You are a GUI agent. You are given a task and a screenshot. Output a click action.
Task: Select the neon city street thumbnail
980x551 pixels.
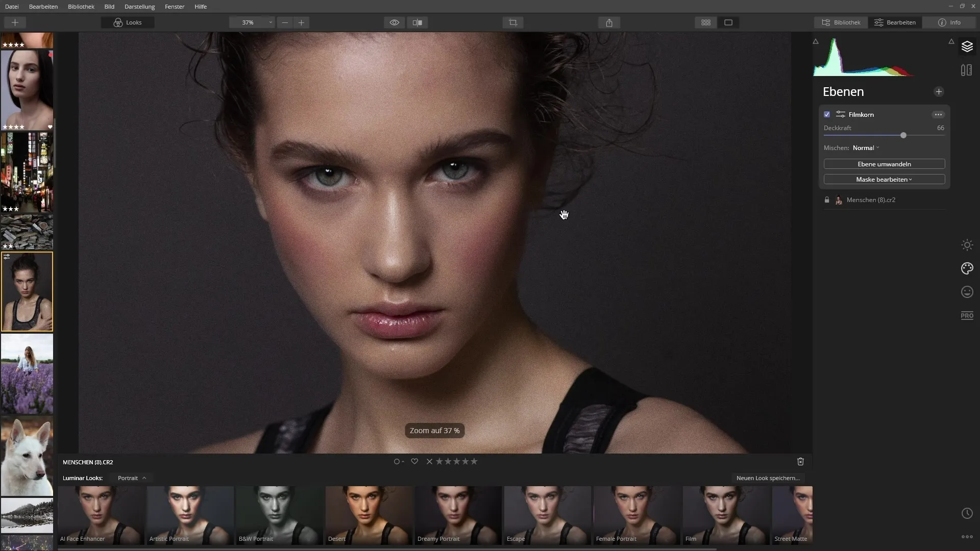[27, 172]
